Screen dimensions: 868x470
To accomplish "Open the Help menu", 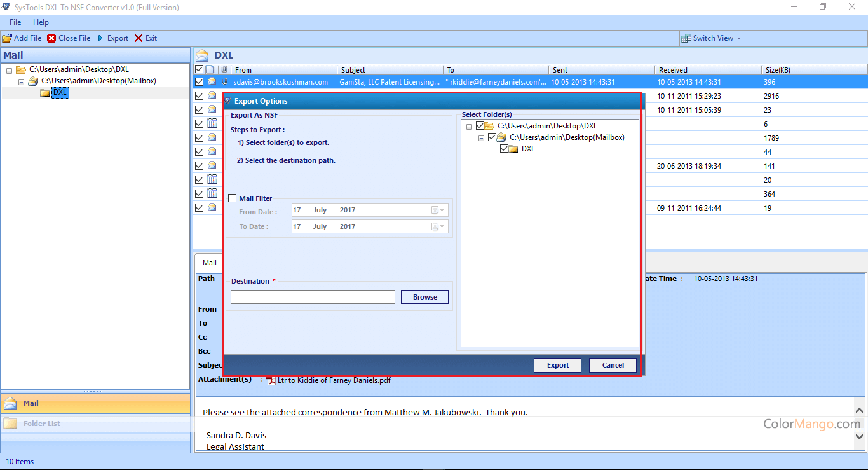I will 41,22.
